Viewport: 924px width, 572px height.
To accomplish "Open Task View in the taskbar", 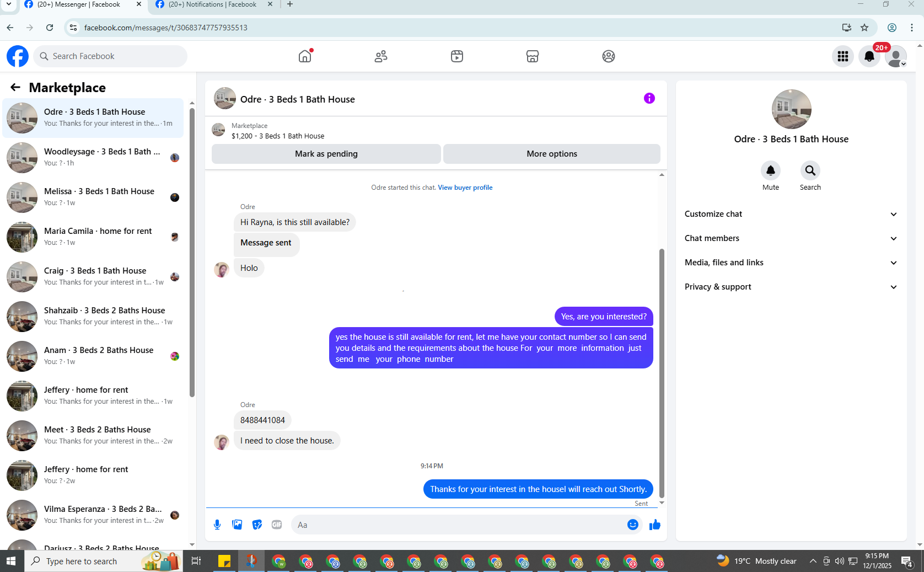I will (x=196, y=561).
